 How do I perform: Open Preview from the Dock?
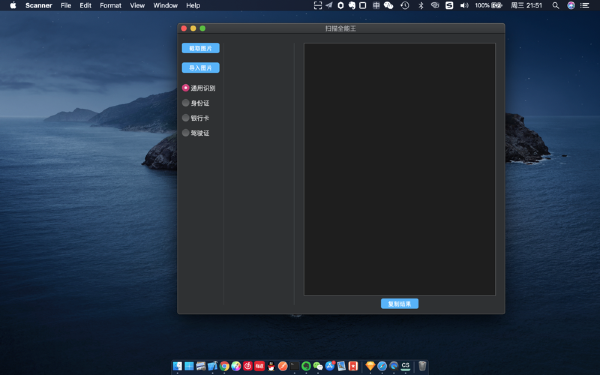point(341,366)
